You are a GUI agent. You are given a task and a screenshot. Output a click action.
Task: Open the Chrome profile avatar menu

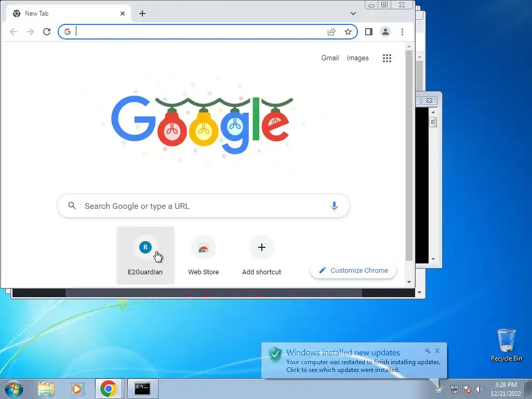385,32
